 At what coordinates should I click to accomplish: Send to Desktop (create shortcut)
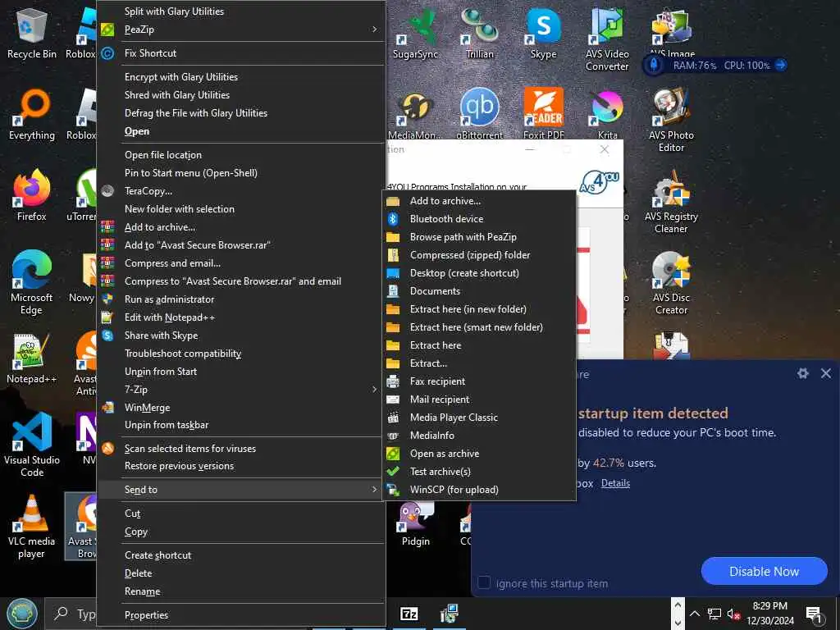[479, 273]
